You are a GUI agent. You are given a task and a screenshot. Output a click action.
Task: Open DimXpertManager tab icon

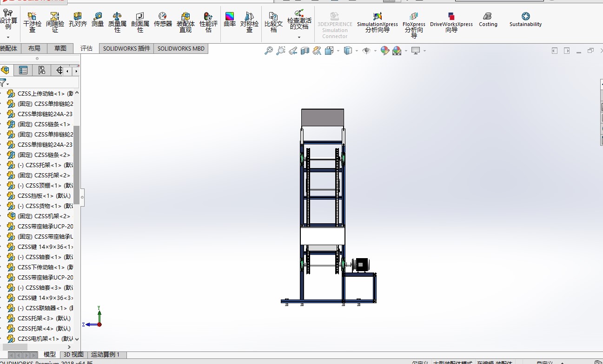click(59, 70)
